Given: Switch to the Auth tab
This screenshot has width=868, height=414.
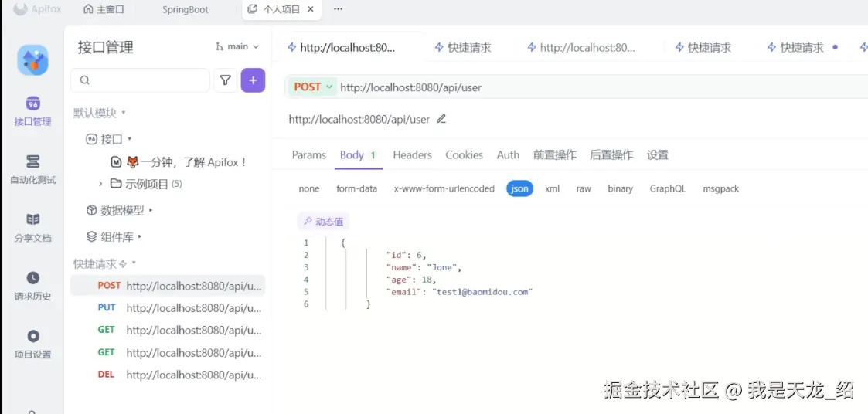Looking at the screenshot, I should [x=508, y=155].
